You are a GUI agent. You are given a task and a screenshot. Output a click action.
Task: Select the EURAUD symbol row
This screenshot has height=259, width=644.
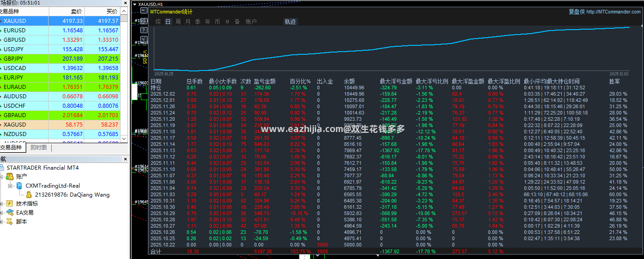pos(60,87)
